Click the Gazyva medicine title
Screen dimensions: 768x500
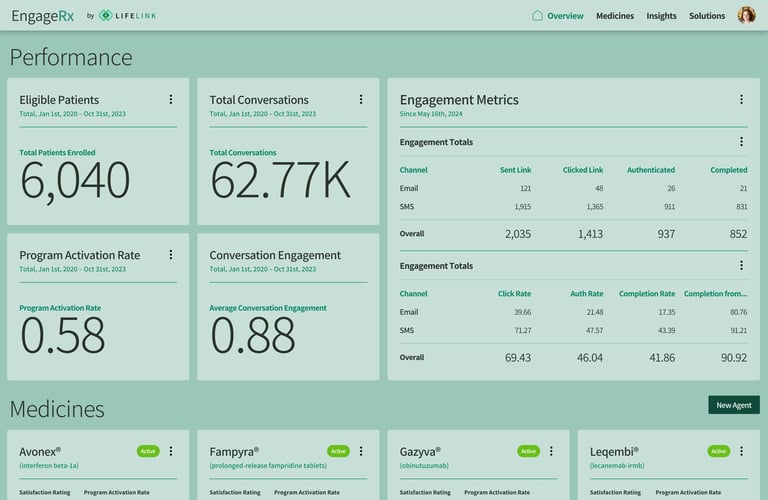[420, 452]
